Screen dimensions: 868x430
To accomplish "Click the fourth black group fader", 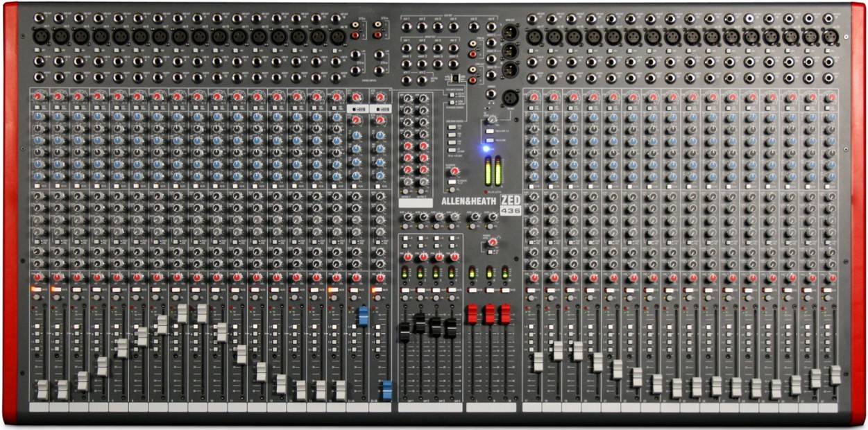I will tap(450, 328).
